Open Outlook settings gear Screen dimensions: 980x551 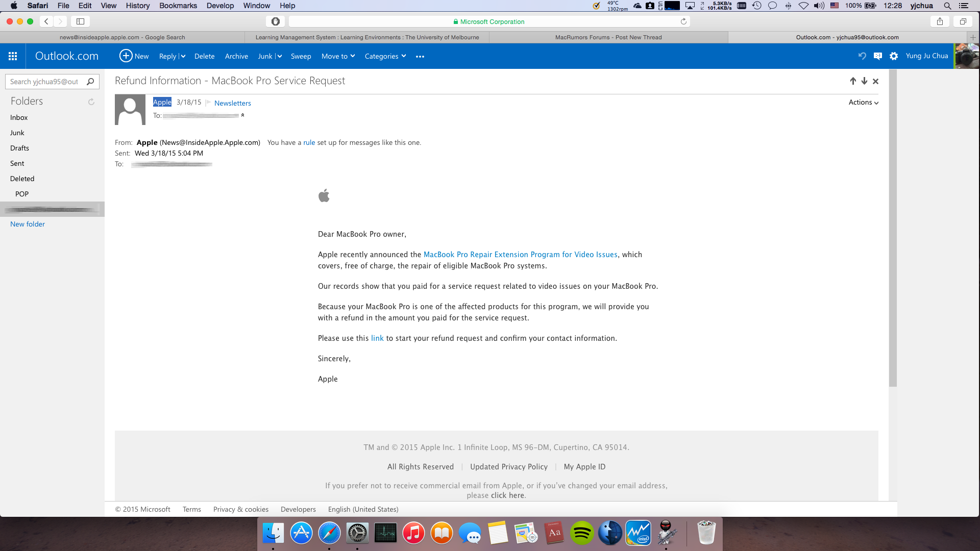tap(894, 56)
